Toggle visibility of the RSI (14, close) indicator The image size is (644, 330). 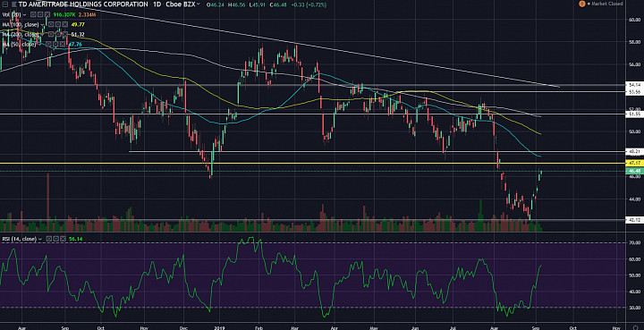click(48, 239)
